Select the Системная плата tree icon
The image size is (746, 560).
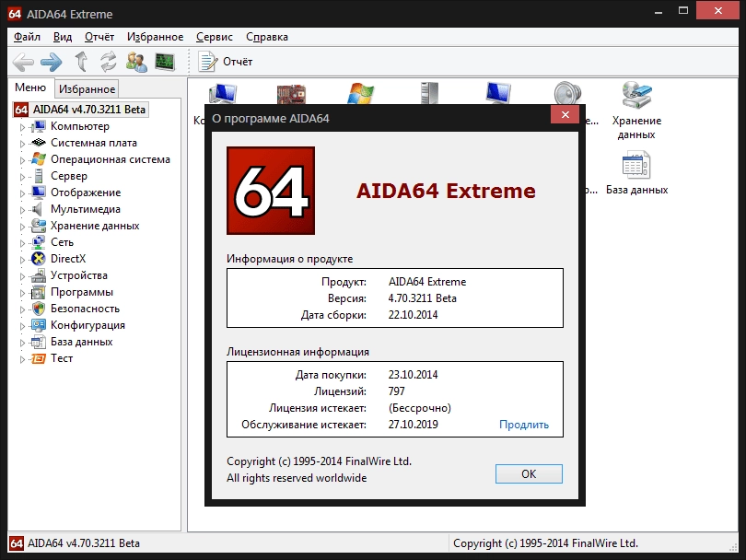click(38, 143)
